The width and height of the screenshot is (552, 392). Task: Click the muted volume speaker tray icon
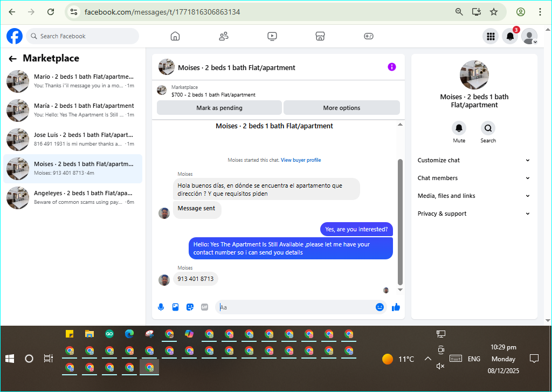440,366
